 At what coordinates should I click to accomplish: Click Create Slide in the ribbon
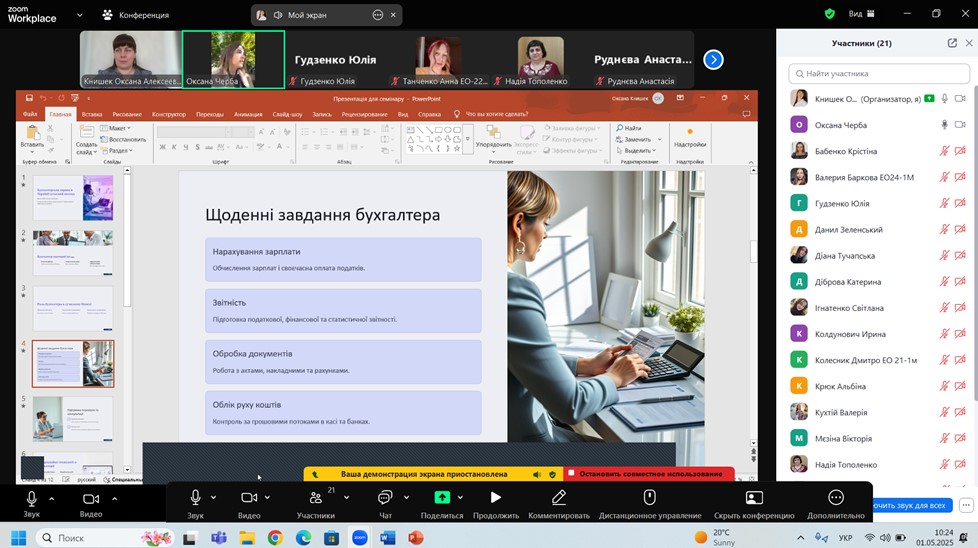coord(86,139)
